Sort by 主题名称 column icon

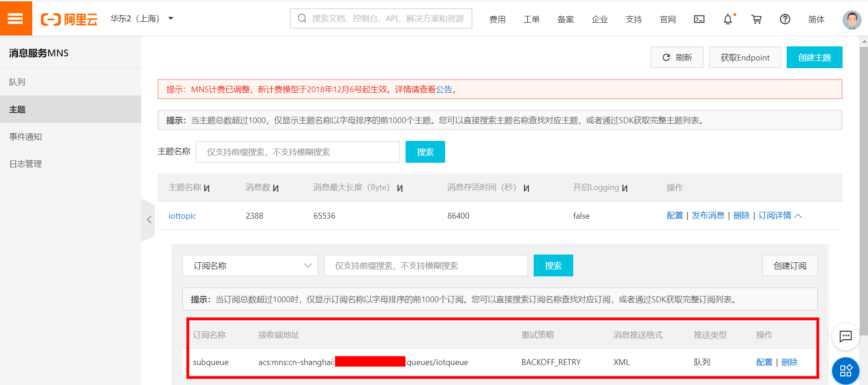(207, 188)
